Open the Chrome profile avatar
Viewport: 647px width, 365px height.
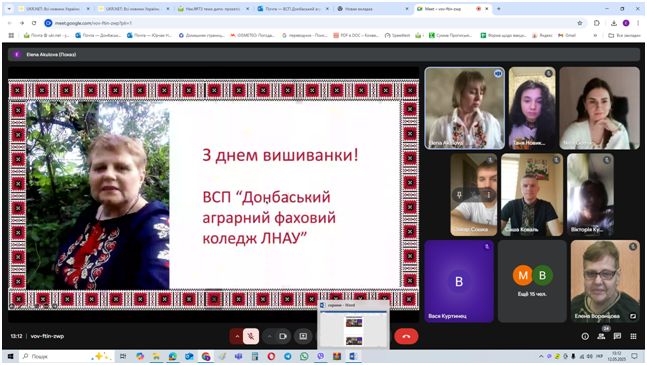click(x=626, y=23)
